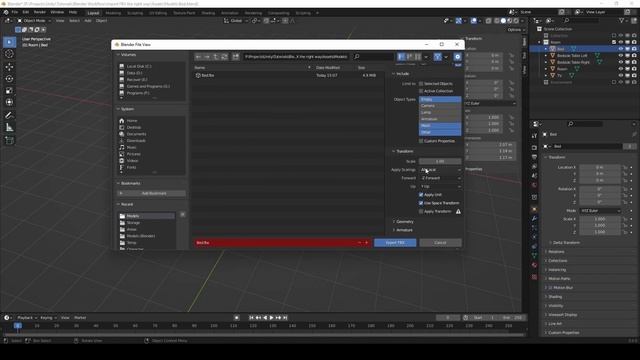Hide the Tv object in outliner
Image resolution: width=640 pixels, height=360 pixels.
(x=621, y=76)
